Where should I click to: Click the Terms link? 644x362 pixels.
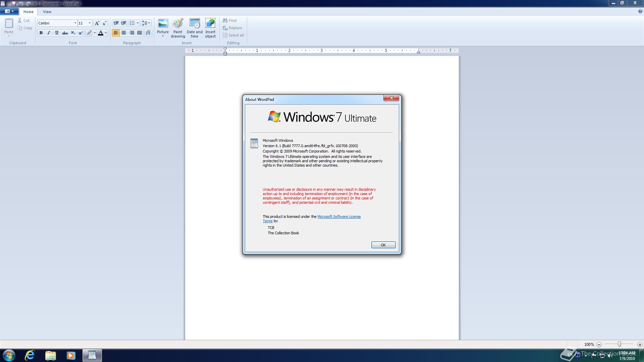[268, 221]
